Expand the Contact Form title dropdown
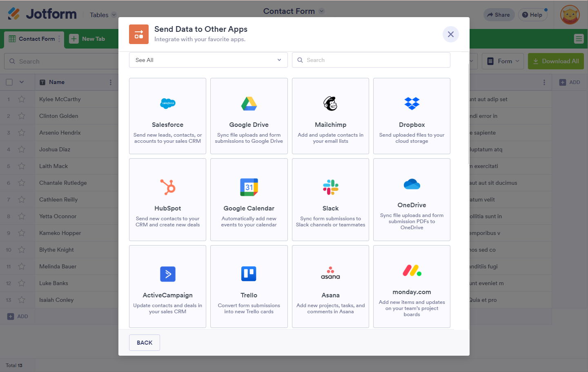Image resolution: width=588 pixels, height=372 pixels. coord(322,11)
